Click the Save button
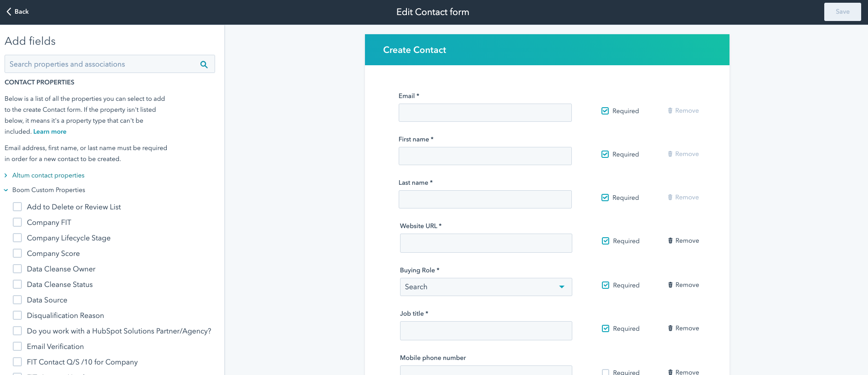Image resolution: width=868 pixels, height=375 pixels. coord(842,12)
